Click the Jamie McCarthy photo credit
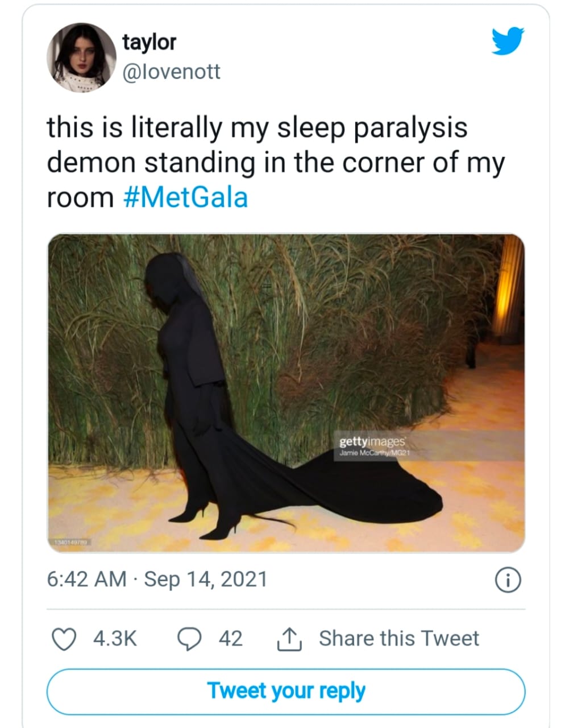The image size is (561, 728). coord(375,453)
